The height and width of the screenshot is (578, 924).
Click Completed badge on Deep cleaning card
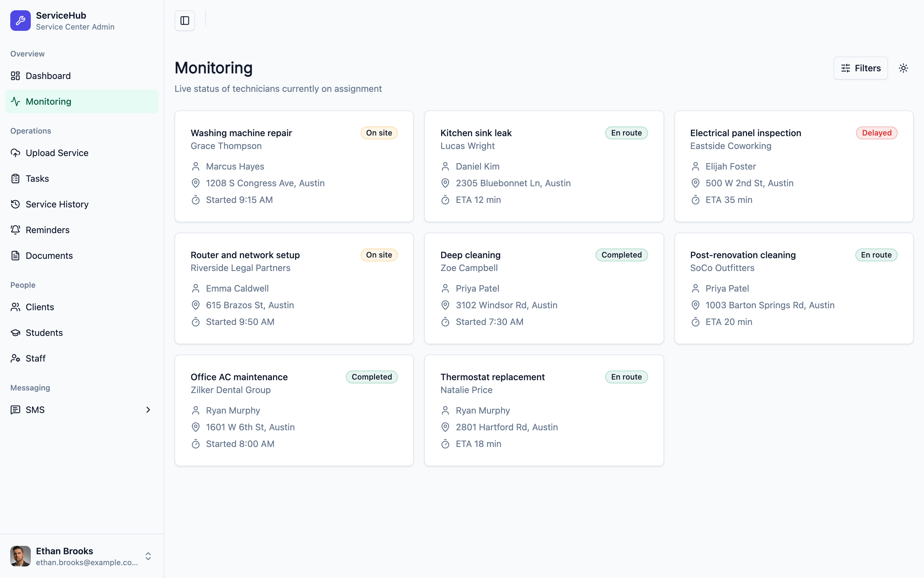click(x=621, y=255)
